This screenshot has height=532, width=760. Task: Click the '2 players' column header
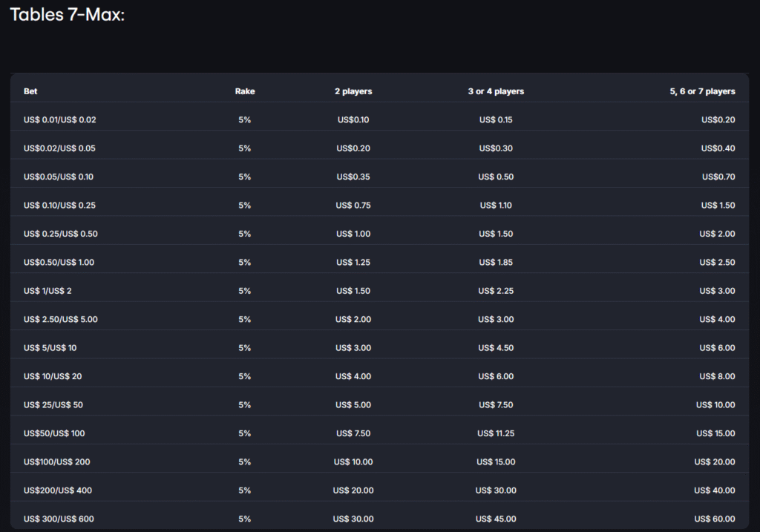coord(353,91)
